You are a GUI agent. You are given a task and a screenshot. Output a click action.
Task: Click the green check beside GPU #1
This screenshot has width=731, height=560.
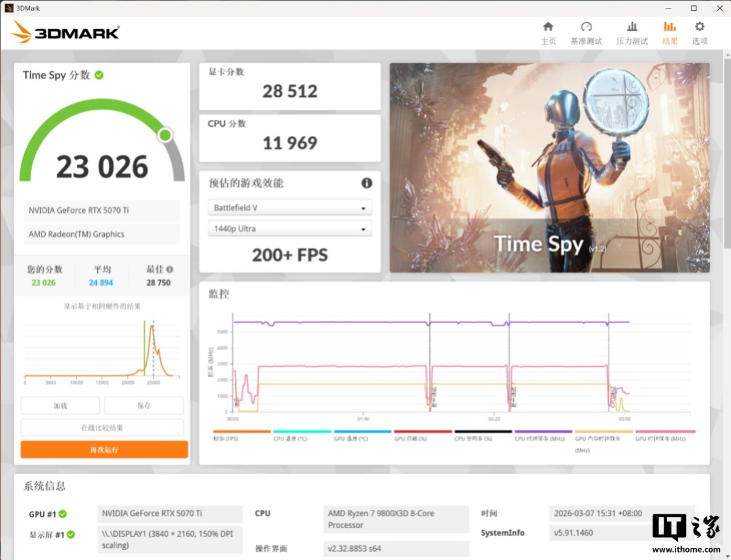tap(62, 514)
